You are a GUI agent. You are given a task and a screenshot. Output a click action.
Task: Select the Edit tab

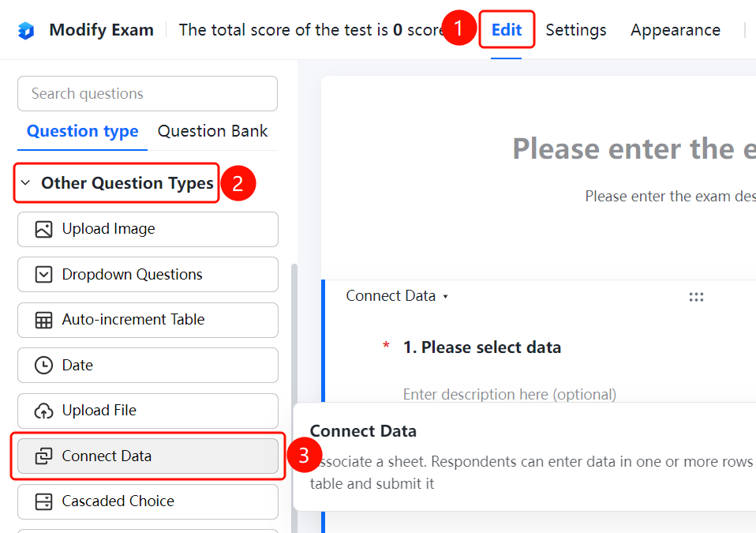(x=507, y=30)
